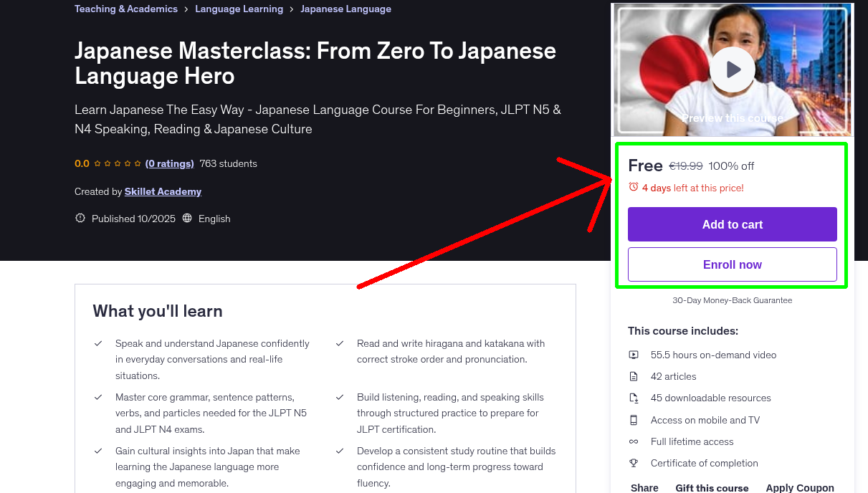Select Gift this course

(x=712, y=487)
